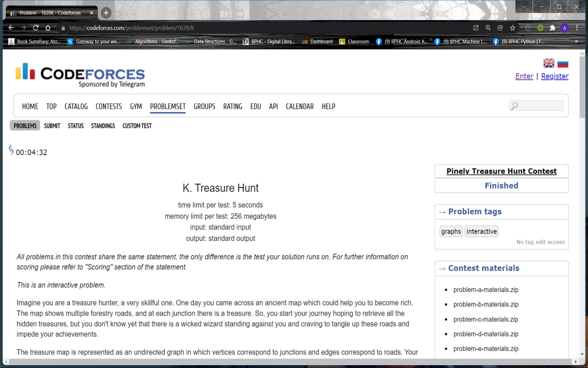Screen dimensions: 588x368
Task: Click the open-in-app icon in address bar
Action: [476, 28]
